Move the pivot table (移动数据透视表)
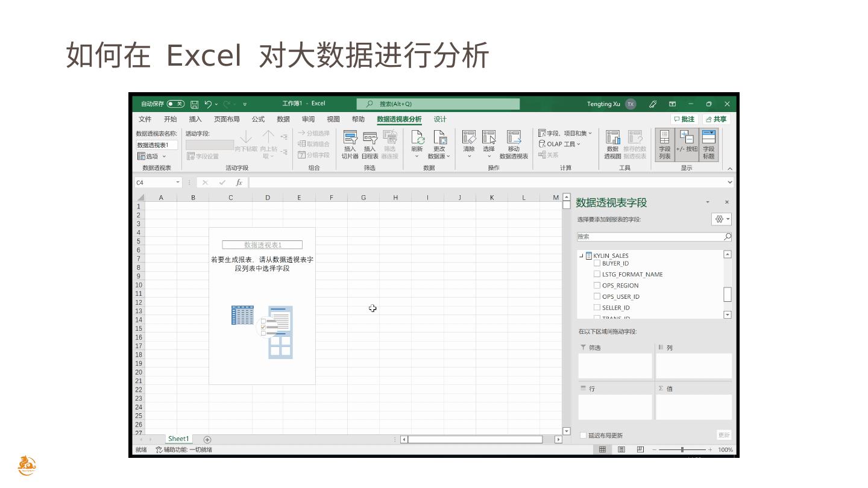This screenshot has height=488, width=868. [514, 145]
